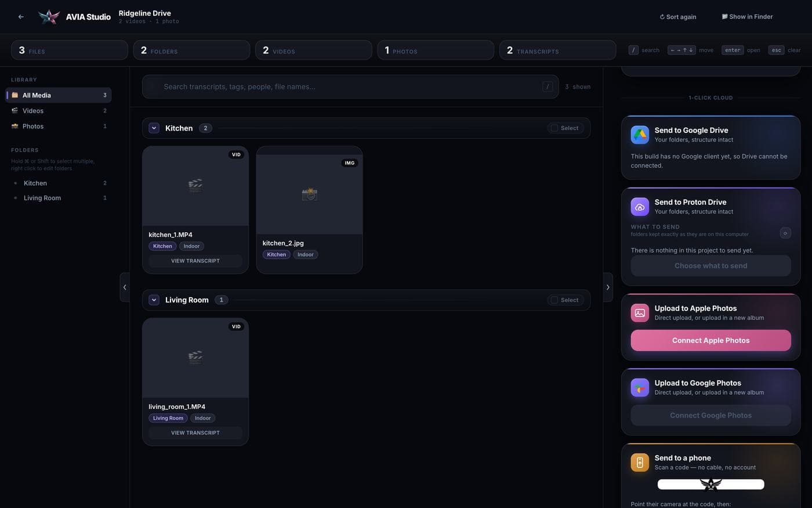Click the Google Photos pinwheel icon
The height and width of the screenshot is (508, 812).
(x=640, y=387)
